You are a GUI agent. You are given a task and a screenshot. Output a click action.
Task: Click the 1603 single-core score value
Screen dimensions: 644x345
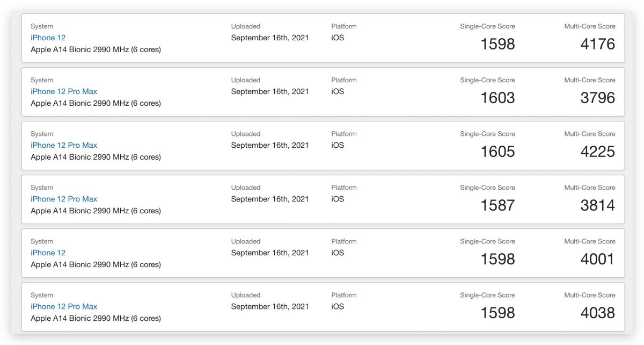tap(497, 98)
